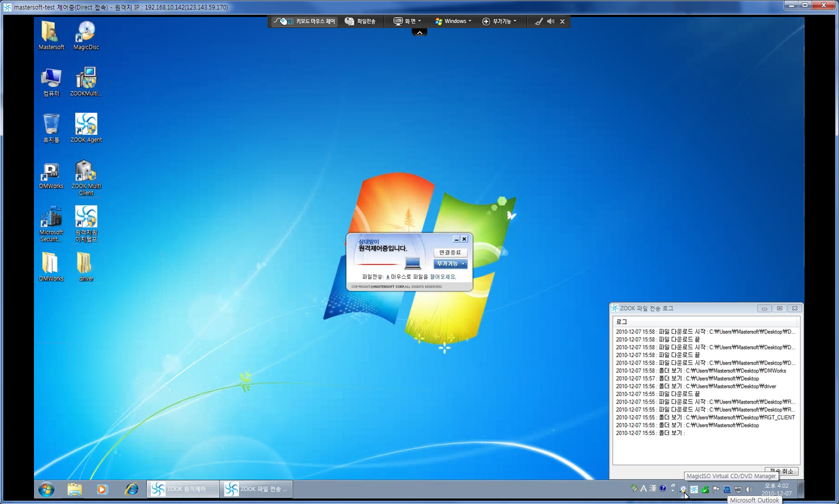The height and width of the screenshot is (504, 839).
Task: Launch Internet Explorer from remote taskbar
Action: (131, 489)
